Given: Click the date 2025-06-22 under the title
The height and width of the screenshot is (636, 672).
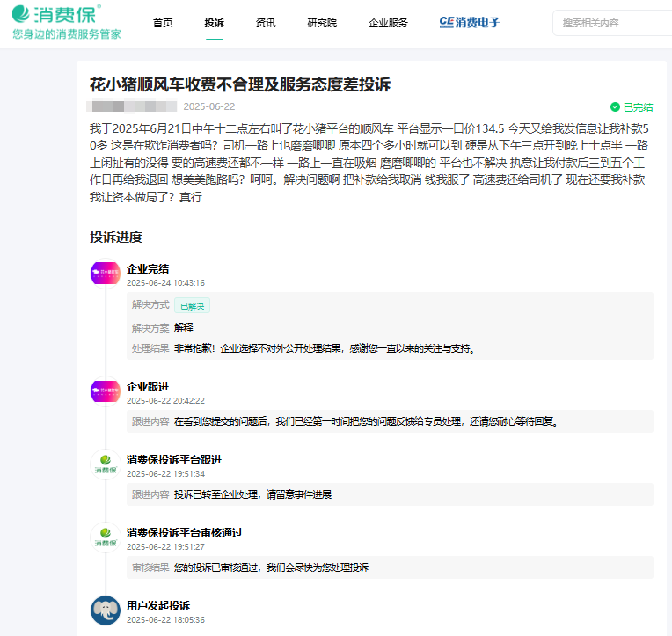Looking at the screenshot, I should coord(209,106).
